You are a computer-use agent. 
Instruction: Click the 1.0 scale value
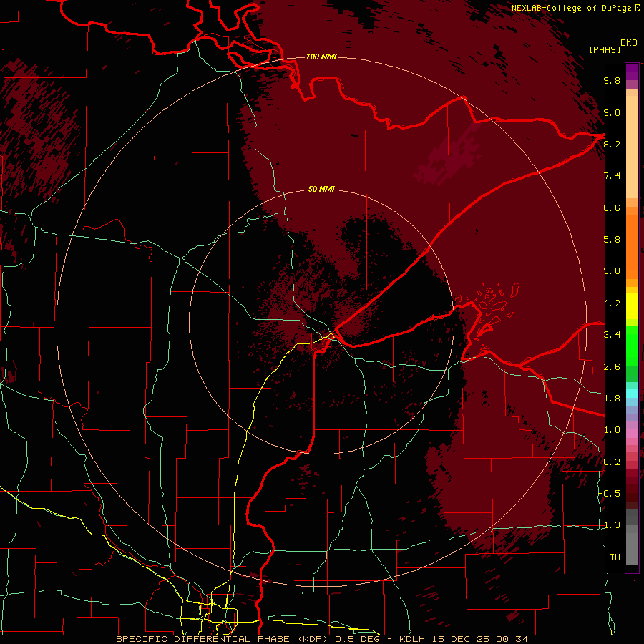[x=612, y=430]
